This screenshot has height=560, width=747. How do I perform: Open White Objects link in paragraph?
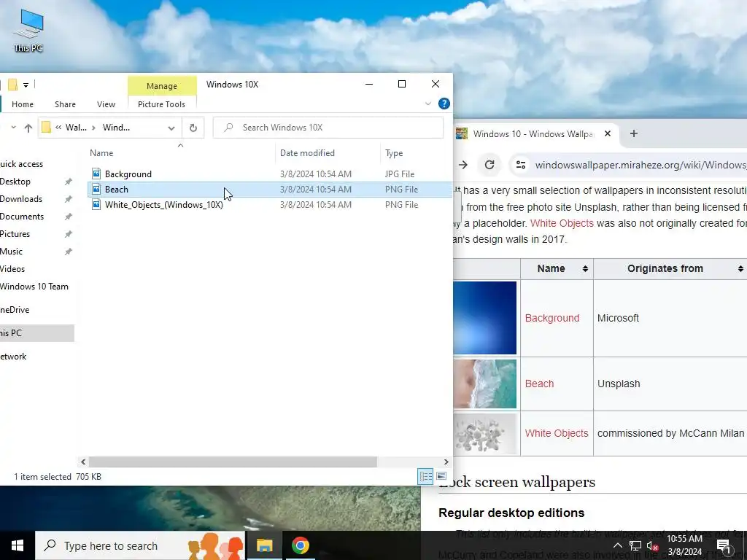tap(562, 223)
